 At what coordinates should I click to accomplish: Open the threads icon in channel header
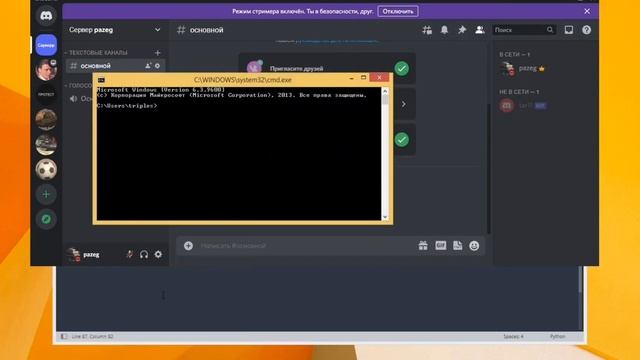pyautogui.click(x=427, y=30)
